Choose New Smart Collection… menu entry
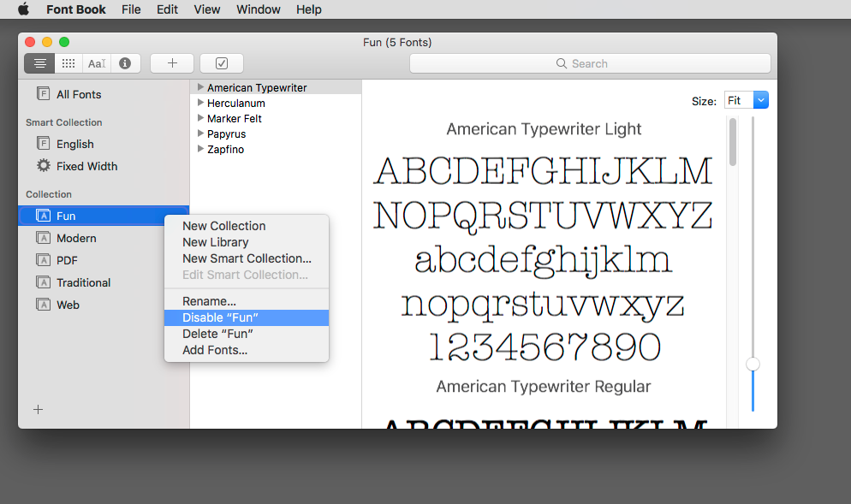851x504 pixels. click(247, 258)
